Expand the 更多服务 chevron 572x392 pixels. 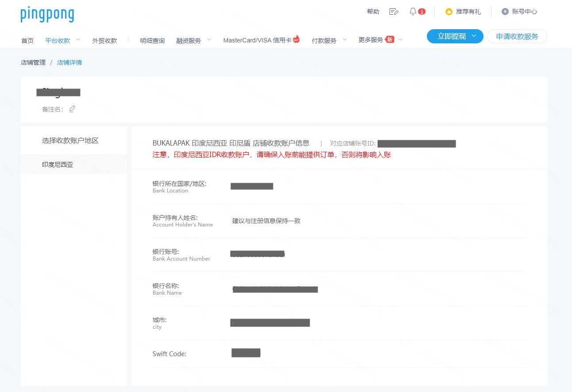pos(400,39)
